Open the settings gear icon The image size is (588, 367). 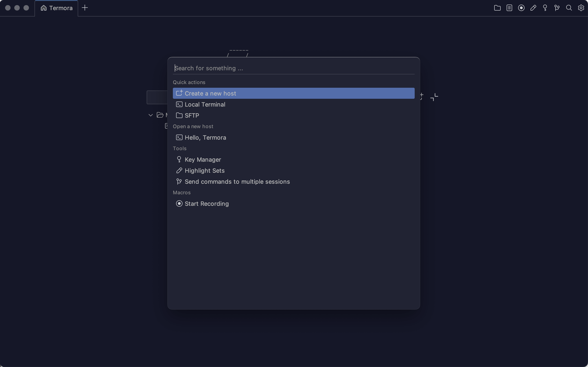coord(581,8)
